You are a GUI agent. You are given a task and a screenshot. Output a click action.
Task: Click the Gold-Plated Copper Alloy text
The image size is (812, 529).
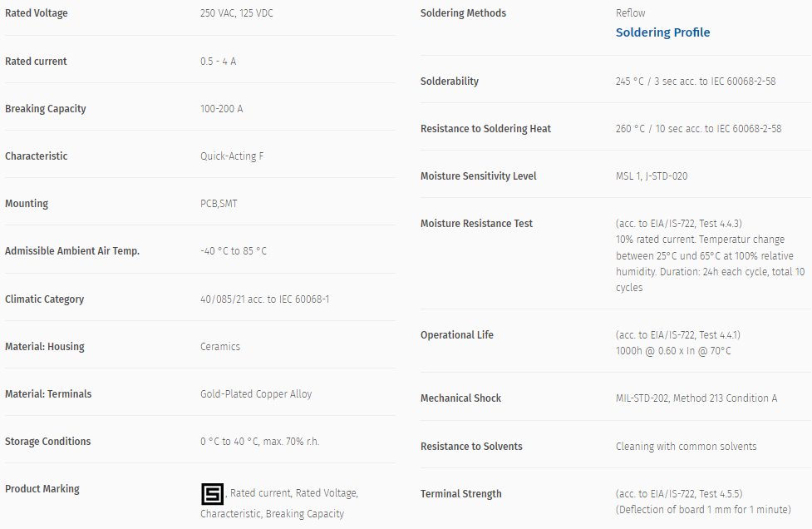[256, 394]
